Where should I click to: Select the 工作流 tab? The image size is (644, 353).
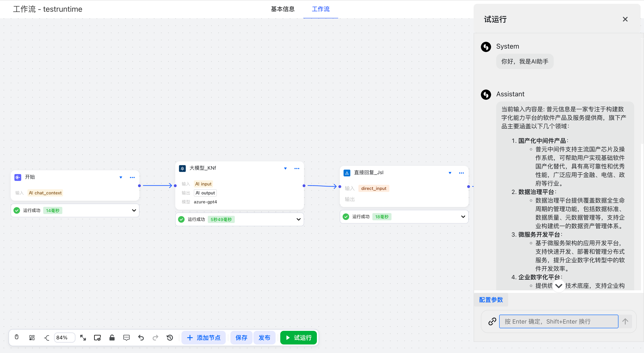point(321,9)
